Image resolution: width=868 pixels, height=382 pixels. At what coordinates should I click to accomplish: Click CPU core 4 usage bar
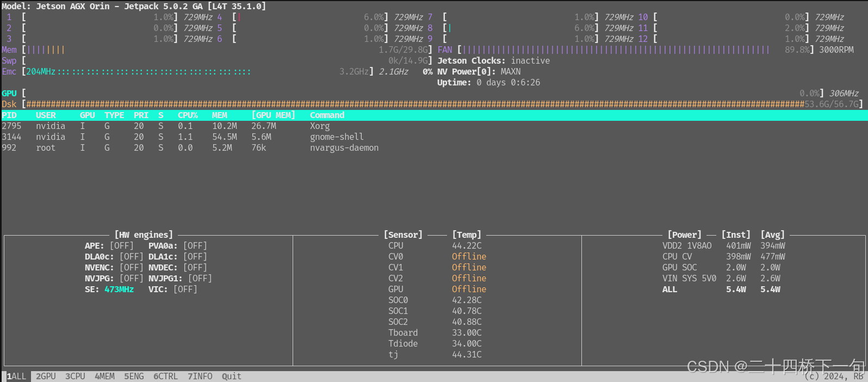311,17
